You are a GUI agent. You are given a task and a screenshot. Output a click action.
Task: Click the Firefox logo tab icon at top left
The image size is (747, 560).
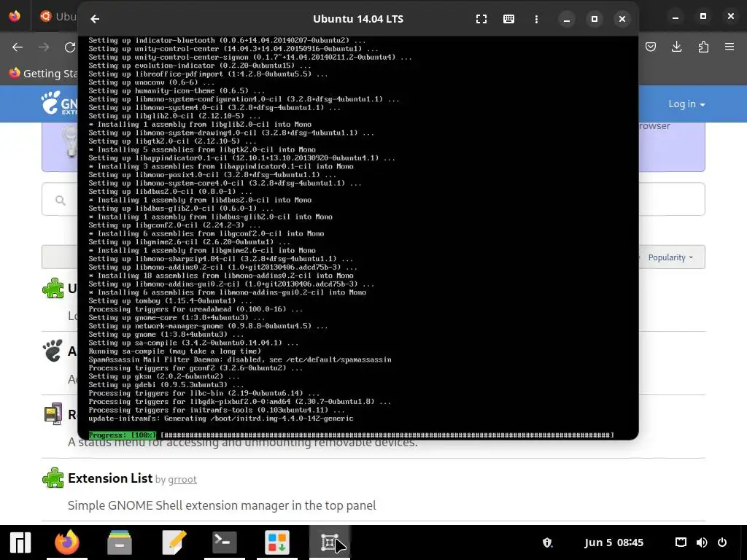pos(15,16)
